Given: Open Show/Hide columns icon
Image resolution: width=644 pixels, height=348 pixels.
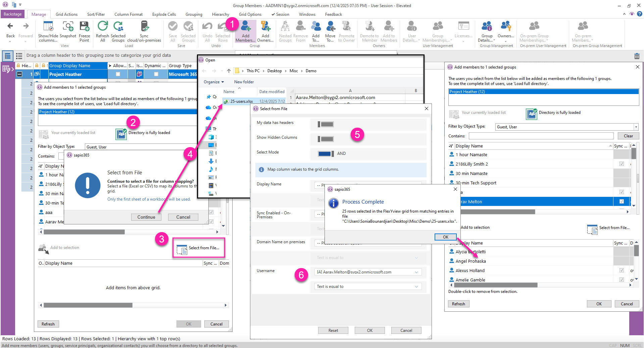Looking at the screenshot, I should coord(48,26).
